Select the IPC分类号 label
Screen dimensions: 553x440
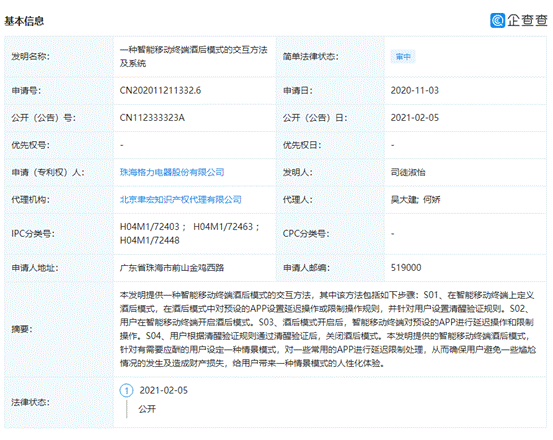pos(33,234)
